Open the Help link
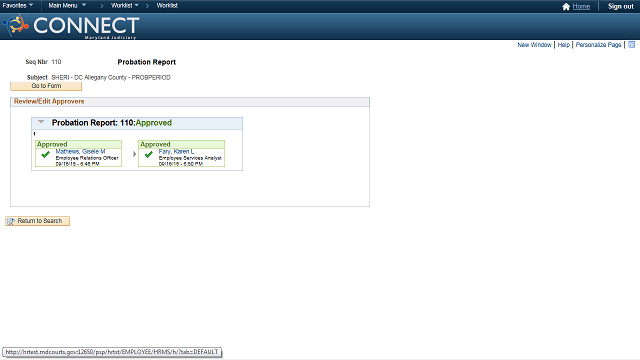Image resolution: width=640 pixels, height=360 pixels. (563, 45)
